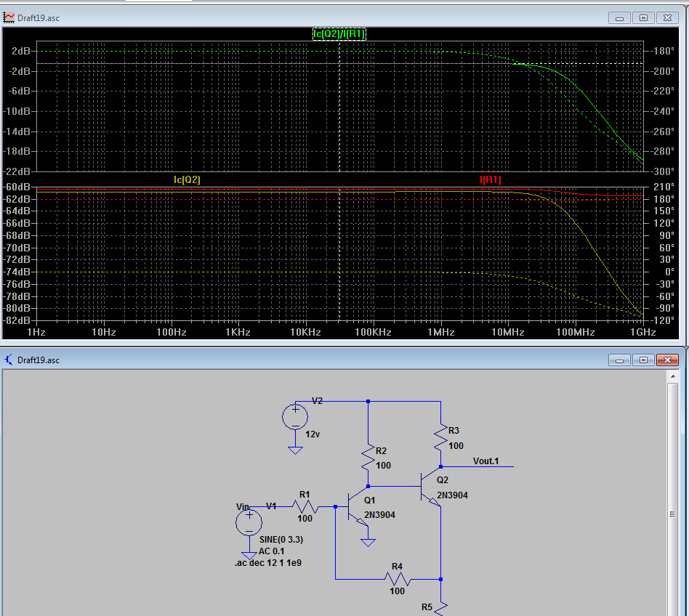The height and width of the screenshot is (616, 689).
Task: Click the .ac dec 12 1 1e9 directive
Action: click(x=268, y=563)
